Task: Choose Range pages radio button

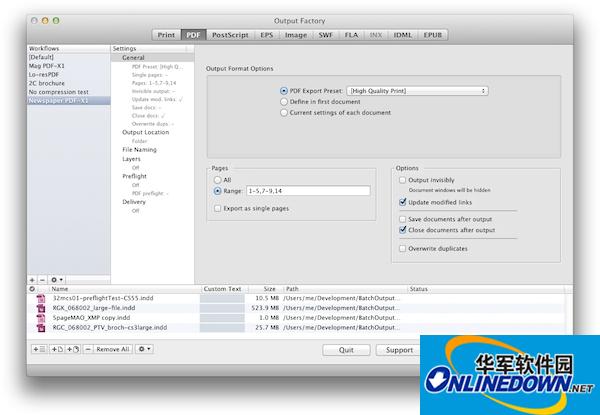Action: click(x=217, y=191)
